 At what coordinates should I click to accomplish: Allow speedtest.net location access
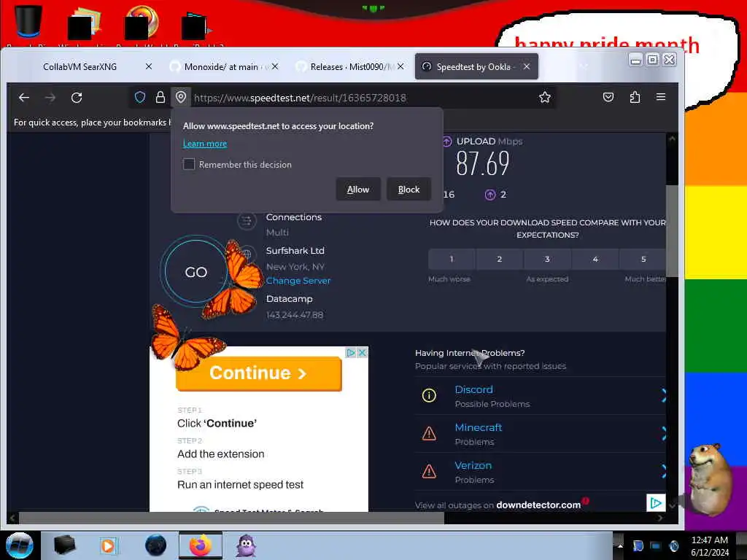coord(357,189)
